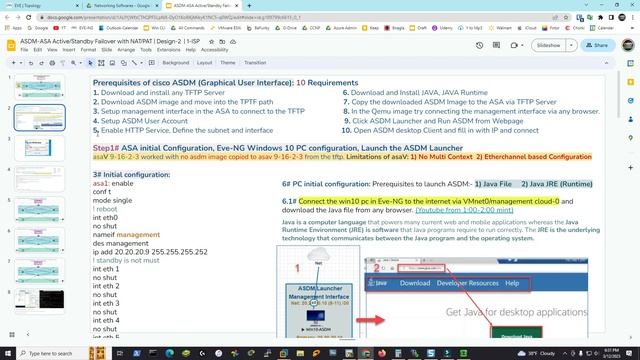Open the Extensions menu

pos(169,50)
